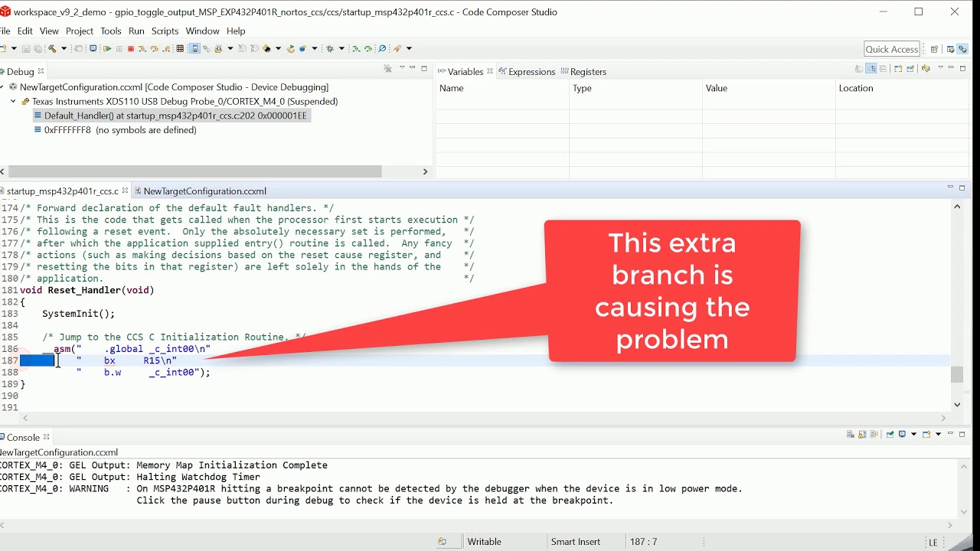Image resolution: width=980 pixels, height=551 pixels.
Task: Toggle Scroll Lock in Console panel
Action: coord(862,434)
